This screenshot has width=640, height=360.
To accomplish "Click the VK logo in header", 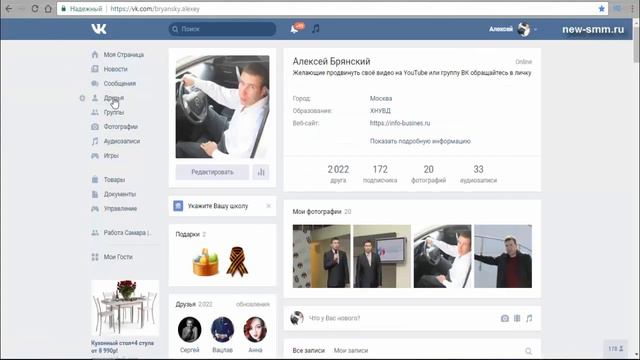I will click(99, 29).
